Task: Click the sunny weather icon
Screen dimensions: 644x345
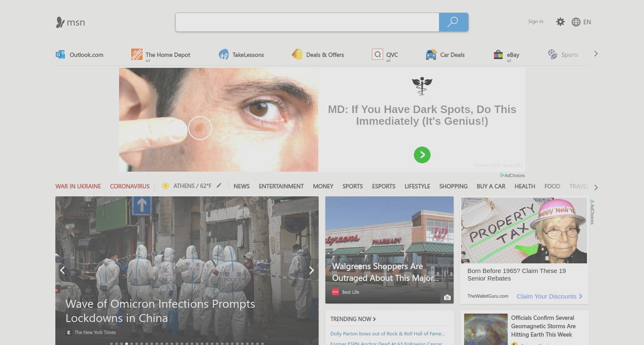Action: point(165,186)
